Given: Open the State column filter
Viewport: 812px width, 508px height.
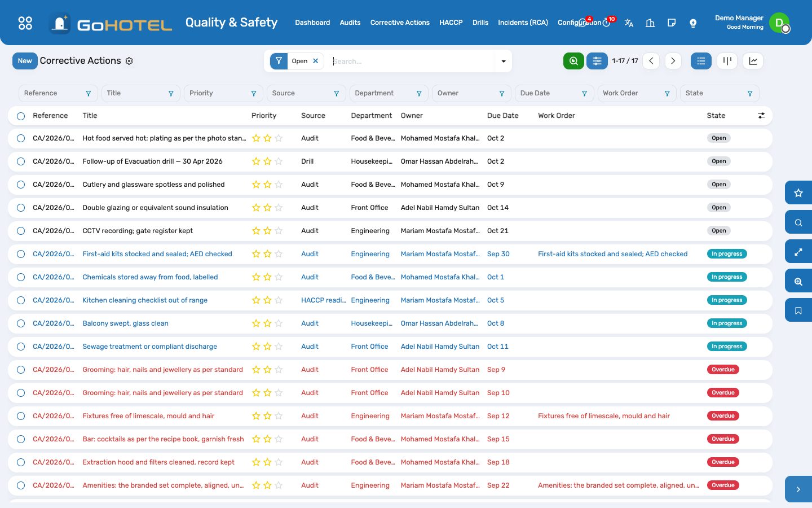Looking at the screenshot, I should (x=750, y=94).
